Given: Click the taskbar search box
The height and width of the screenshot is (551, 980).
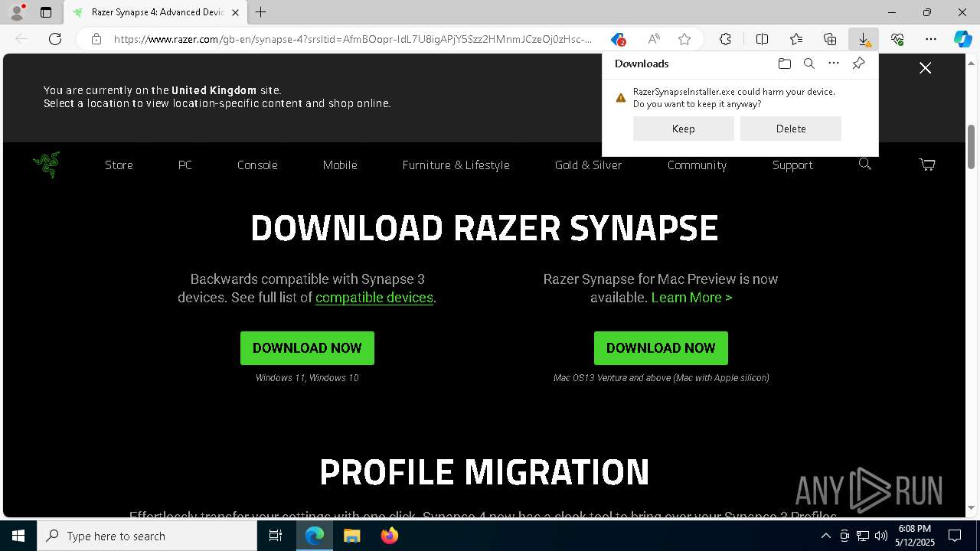Looking at the screenshot, I should pyautogui.click(x=147, y=536).
